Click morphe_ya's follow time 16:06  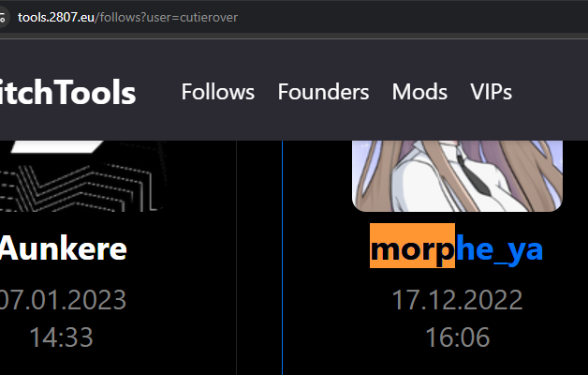[458, 337]
